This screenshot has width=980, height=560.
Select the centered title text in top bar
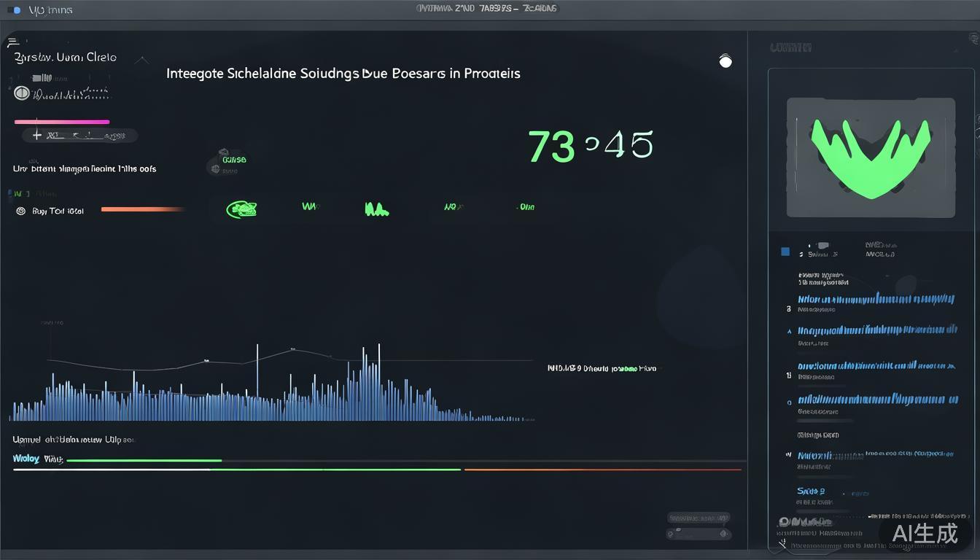click(x=486, y=9)
